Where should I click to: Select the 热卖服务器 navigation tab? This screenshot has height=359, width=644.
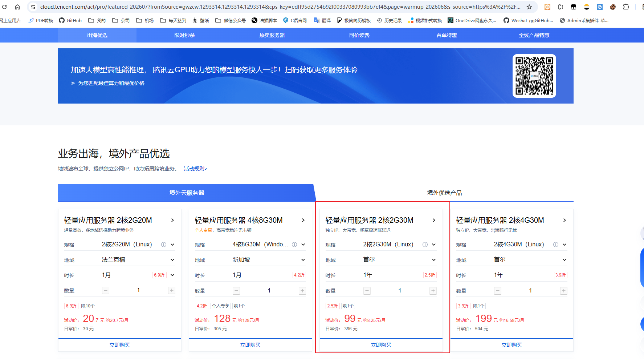pos(272,35)
